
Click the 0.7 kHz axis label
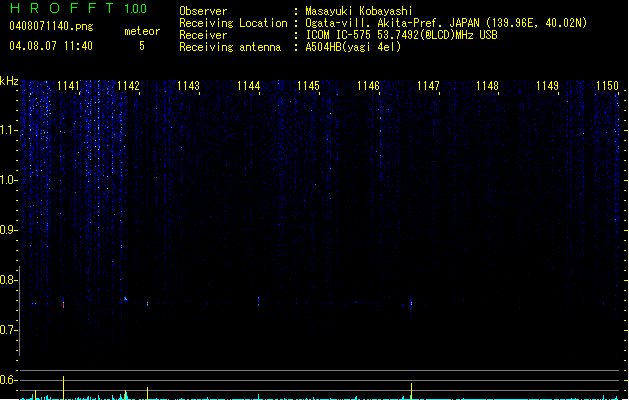click(8, 330)
